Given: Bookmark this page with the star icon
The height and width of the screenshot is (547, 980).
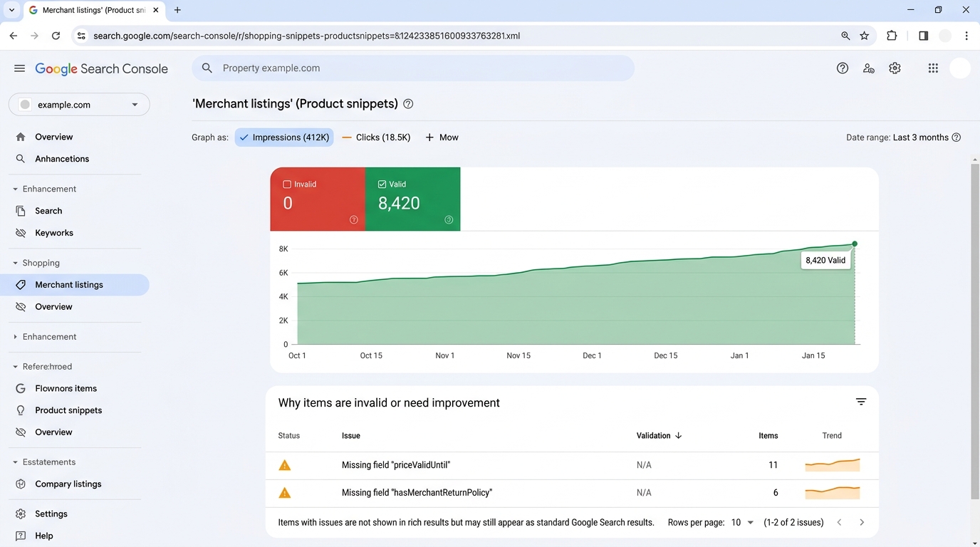Looking at the screenshot, I should coord(865,36).
